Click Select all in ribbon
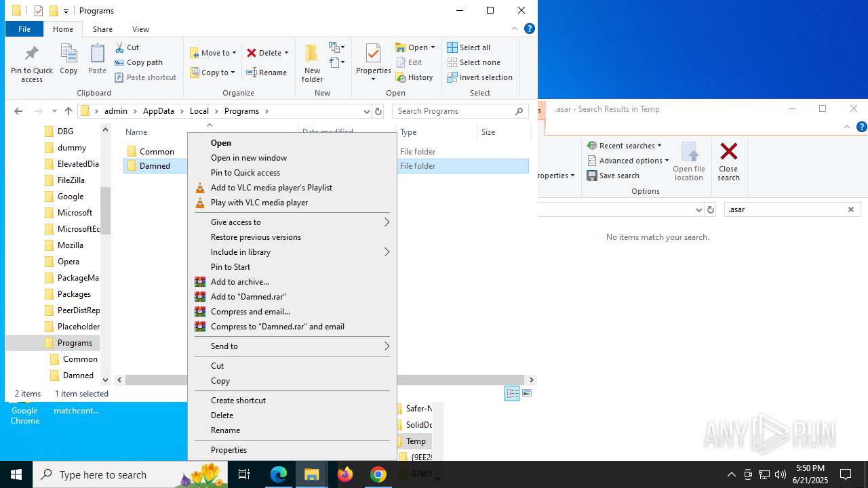 coord(469,47)
